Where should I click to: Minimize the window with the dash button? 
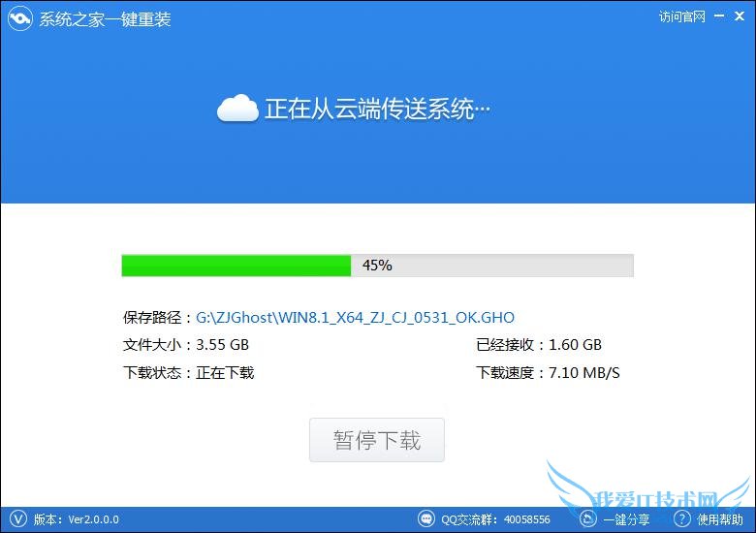719,16
